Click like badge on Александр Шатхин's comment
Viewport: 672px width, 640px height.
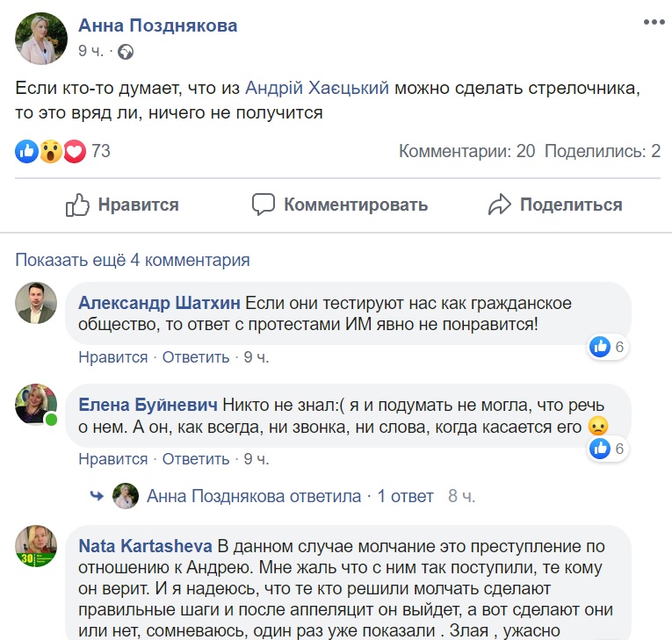point(601,347)
